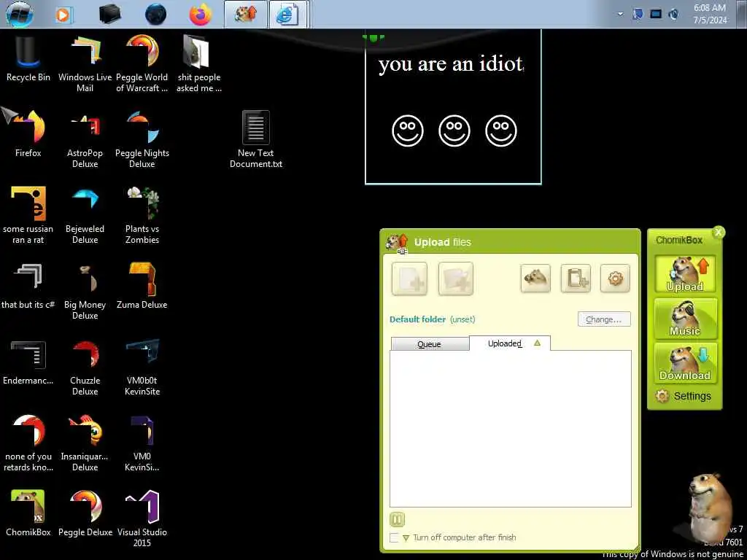Open the Windows Start orb
Viewport: 747px width, 560px height.
pos(20,14)
